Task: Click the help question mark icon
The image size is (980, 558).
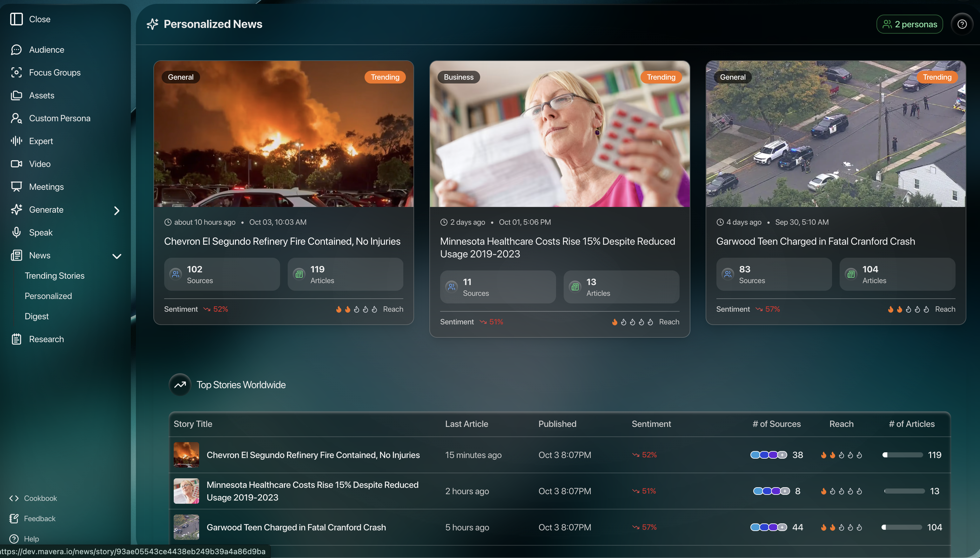Action: 962,24
